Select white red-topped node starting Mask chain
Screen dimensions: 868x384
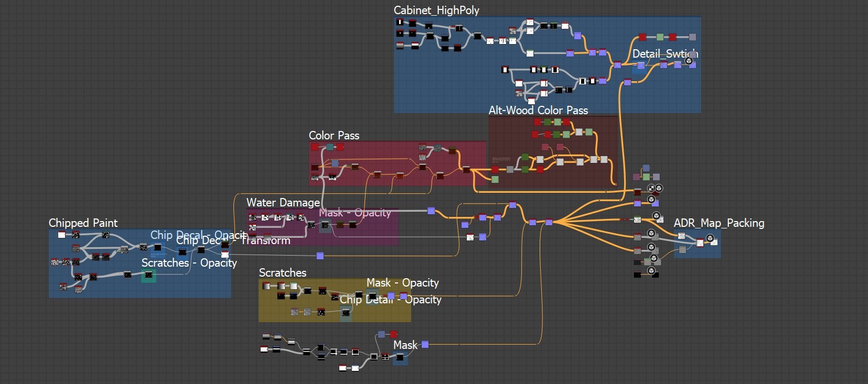tap(264, 349)
